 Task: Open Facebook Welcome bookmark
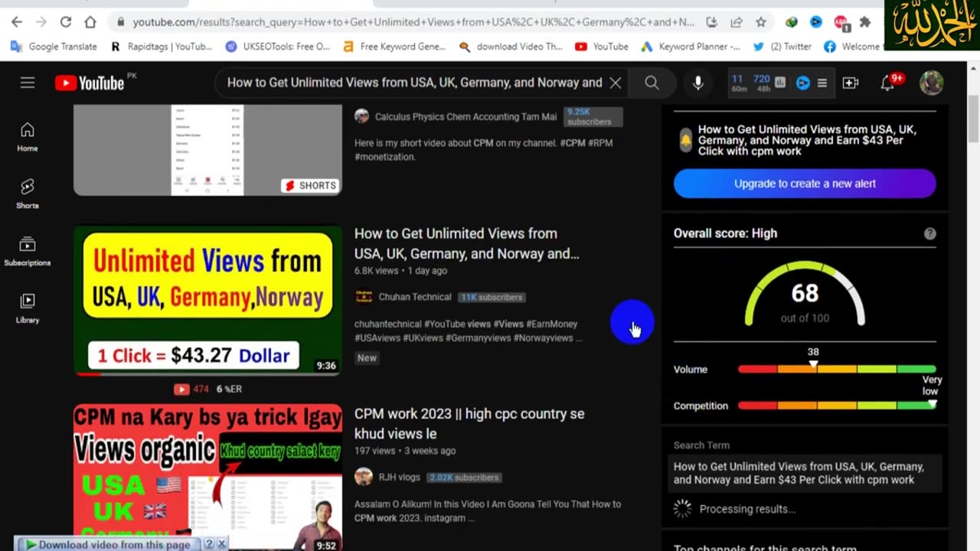tap(852, 47)
